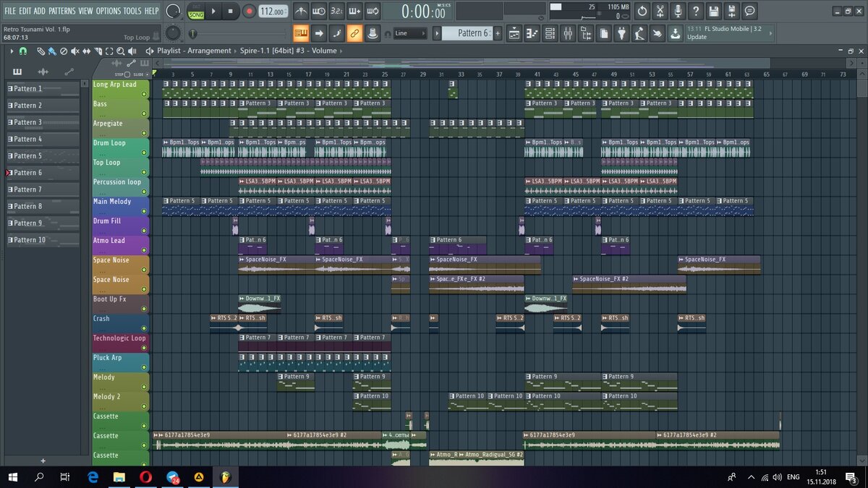The width and height of the screenshot is (868, 488).
Task: Click the microphone one-click recording icon
Action: [x=678, y=11]
